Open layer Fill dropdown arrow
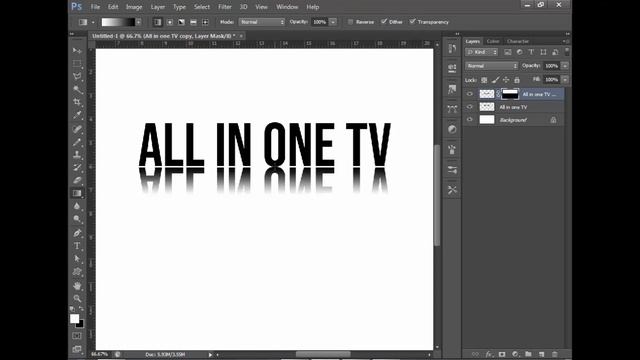This screenshot has height=360, width=640. [565, 80]
